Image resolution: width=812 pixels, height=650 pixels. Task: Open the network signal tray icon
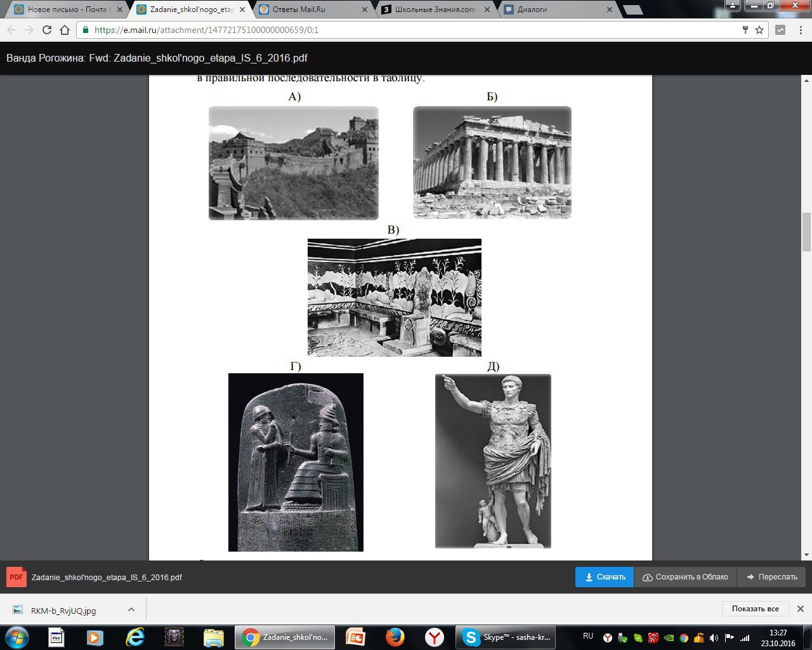tap(745, 638)
